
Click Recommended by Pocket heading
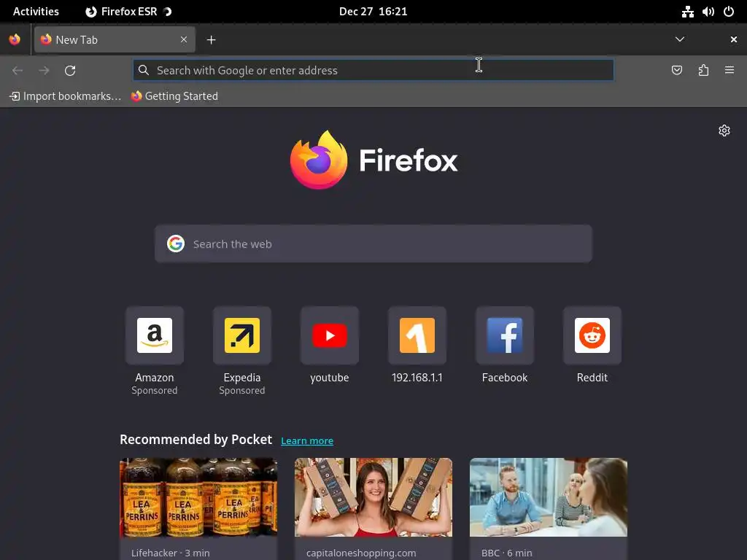[x=196, y=440]
